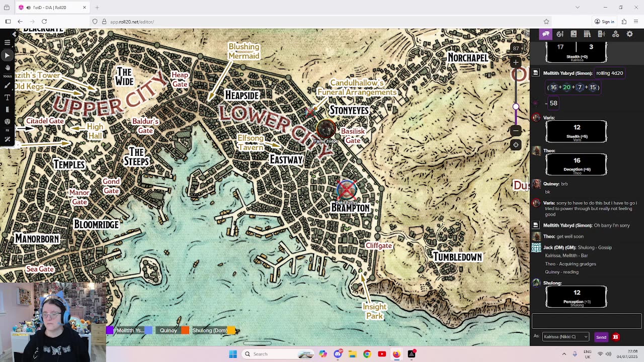Open Copilot from the taskbar
The height and width of the screenshot is (362, 644).
pyautogui.click(x=323, y=354)
